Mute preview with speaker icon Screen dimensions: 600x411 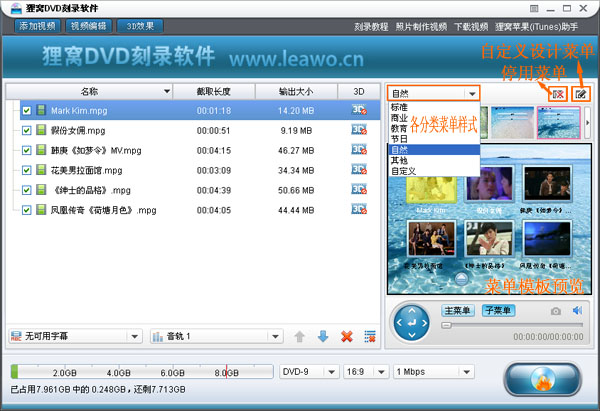(x=577, y=310)
